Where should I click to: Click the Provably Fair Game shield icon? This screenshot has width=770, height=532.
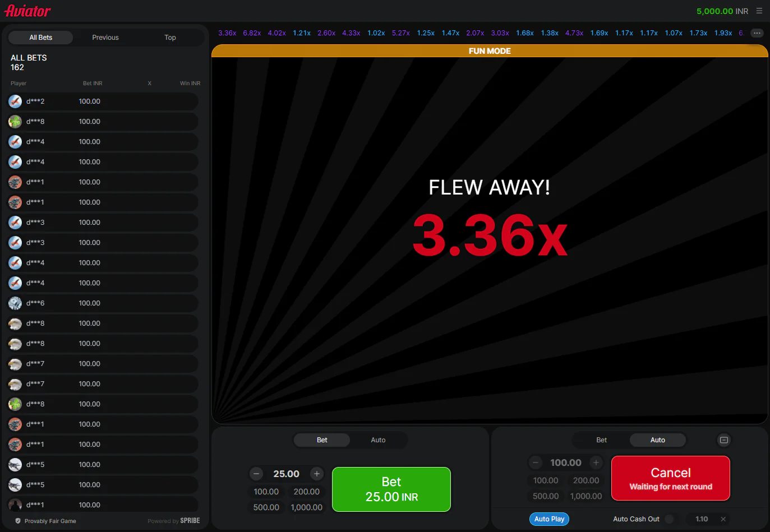click(x=18, y=521)
